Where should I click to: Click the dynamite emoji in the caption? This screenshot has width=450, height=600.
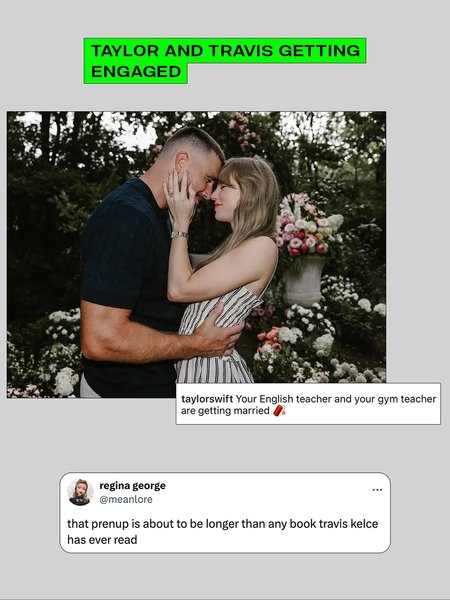pos(280,411)
